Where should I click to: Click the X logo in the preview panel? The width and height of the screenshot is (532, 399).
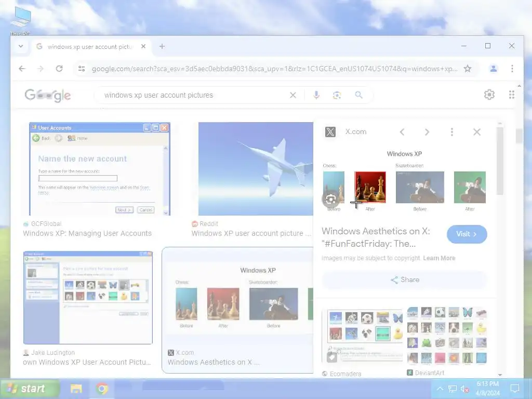tap(330, 131)
